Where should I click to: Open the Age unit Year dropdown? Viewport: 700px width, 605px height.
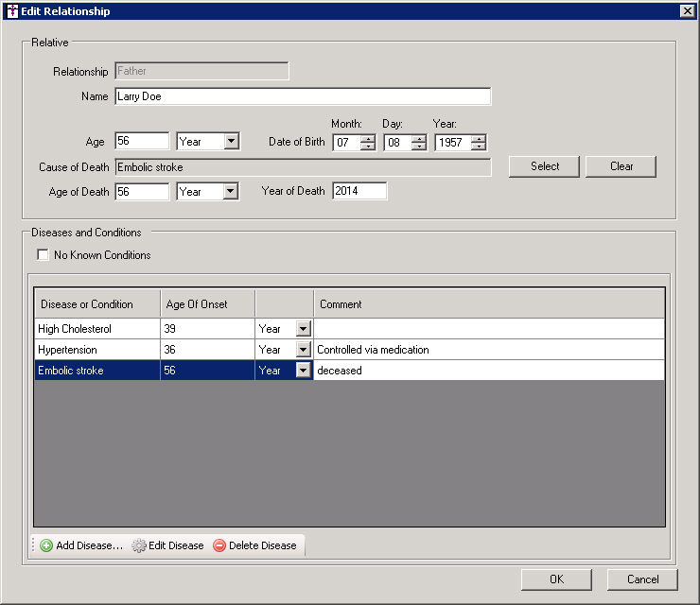[x=231, y=142]
